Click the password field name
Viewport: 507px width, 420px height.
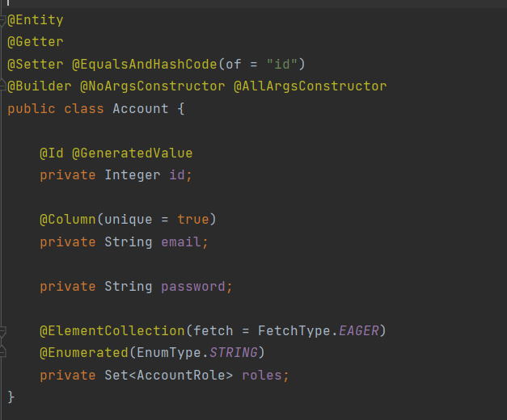coord(193,287)
